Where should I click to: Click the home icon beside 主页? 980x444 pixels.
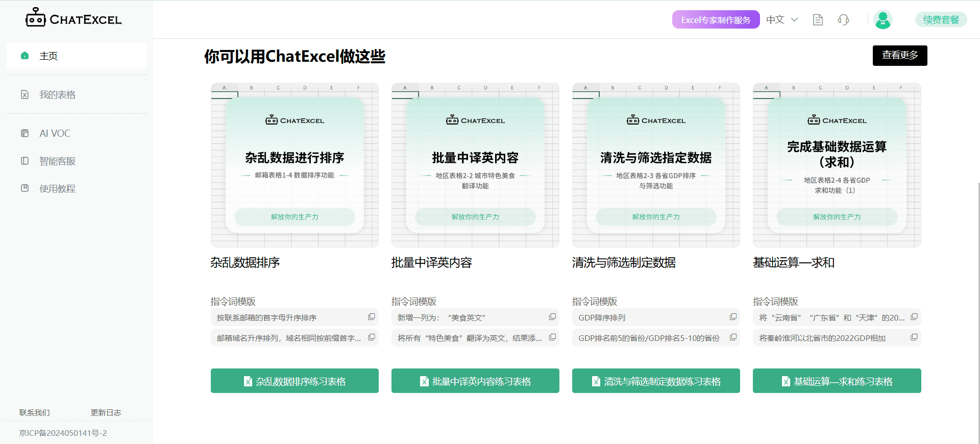pos(24,56)
